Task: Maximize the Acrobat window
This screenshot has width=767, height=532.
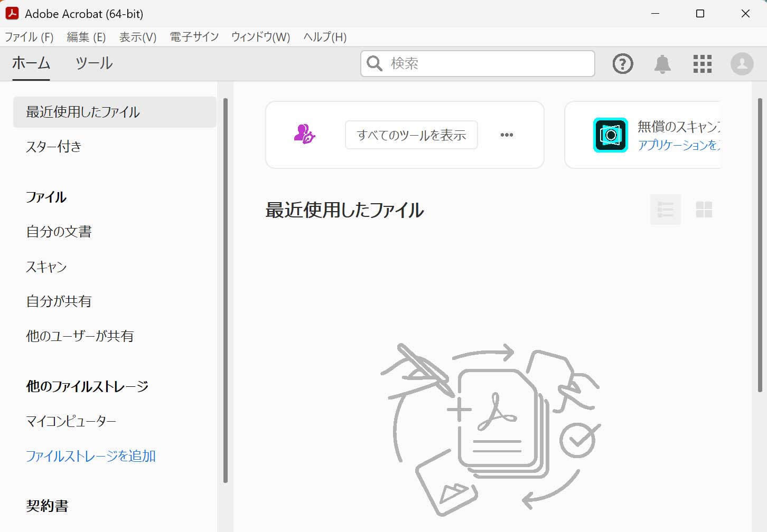Action: (x=700, y=14)
